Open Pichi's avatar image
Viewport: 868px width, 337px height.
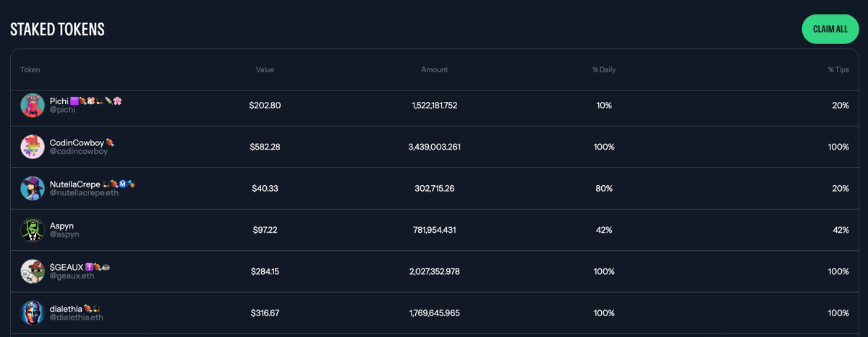[33, 106]
